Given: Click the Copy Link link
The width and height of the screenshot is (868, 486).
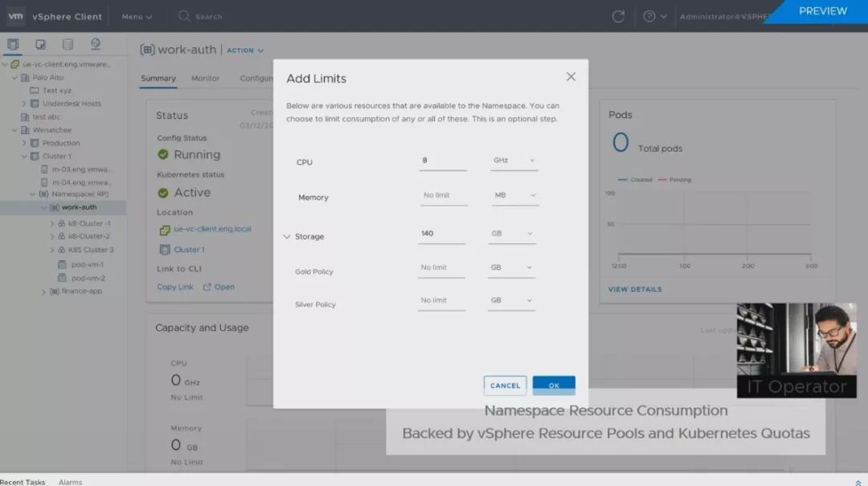Looking at the screenshot, I should (175, 287).
